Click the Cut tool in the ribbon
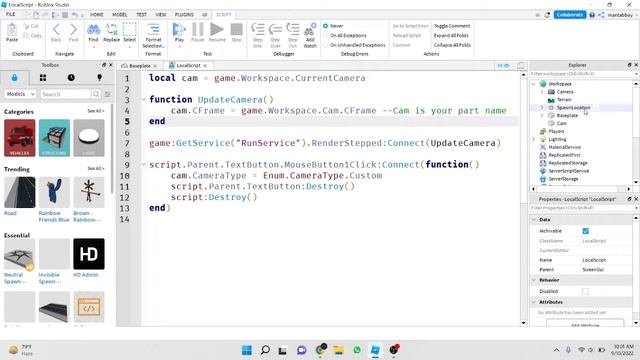Image resolution: width=640 pixels, height=360 pixels. point(31,26)
